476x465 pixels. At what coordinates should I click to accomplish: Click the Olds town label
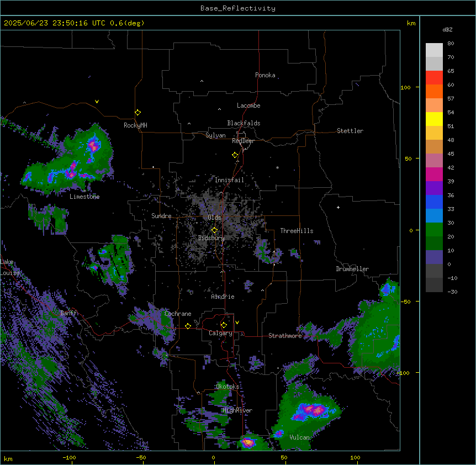(x=214, y=218)
